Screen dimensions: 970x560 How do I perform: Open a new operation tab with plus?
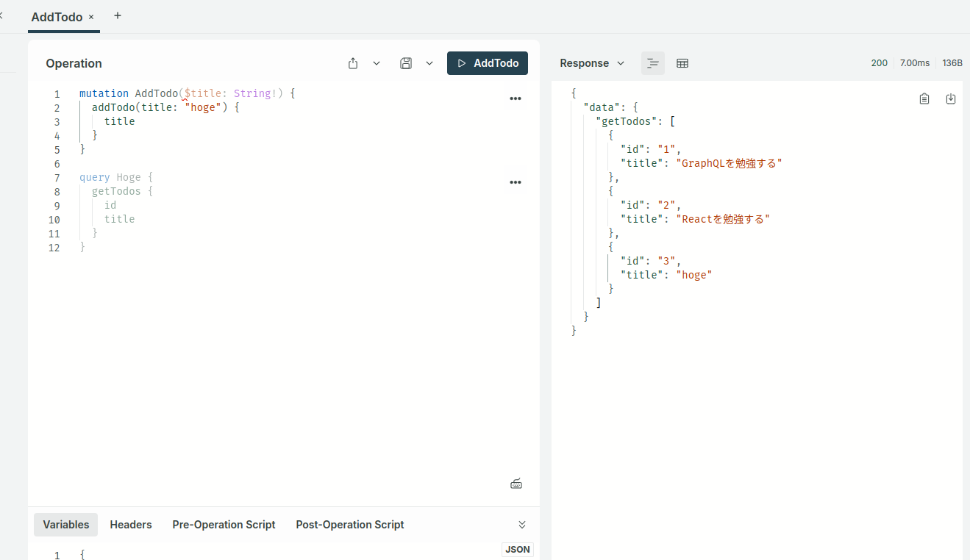point(118,16)
